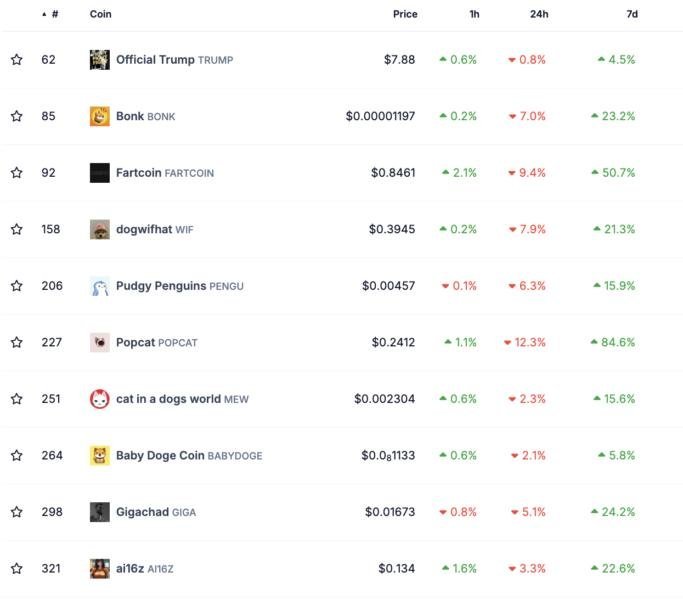
Task: Click the Bonk coin logo
Action: click(x=99, y=116)
